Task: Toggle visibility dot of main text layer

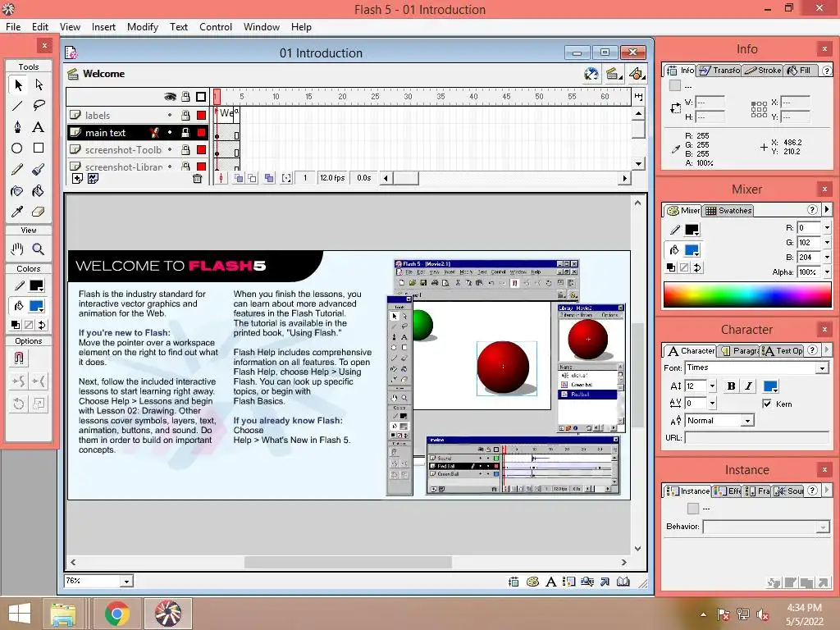Action: [170, 132]
